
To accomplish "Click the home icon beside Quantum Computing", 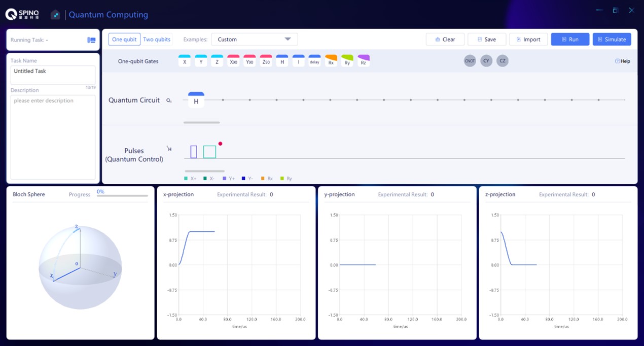I will (x=55, y=15).
